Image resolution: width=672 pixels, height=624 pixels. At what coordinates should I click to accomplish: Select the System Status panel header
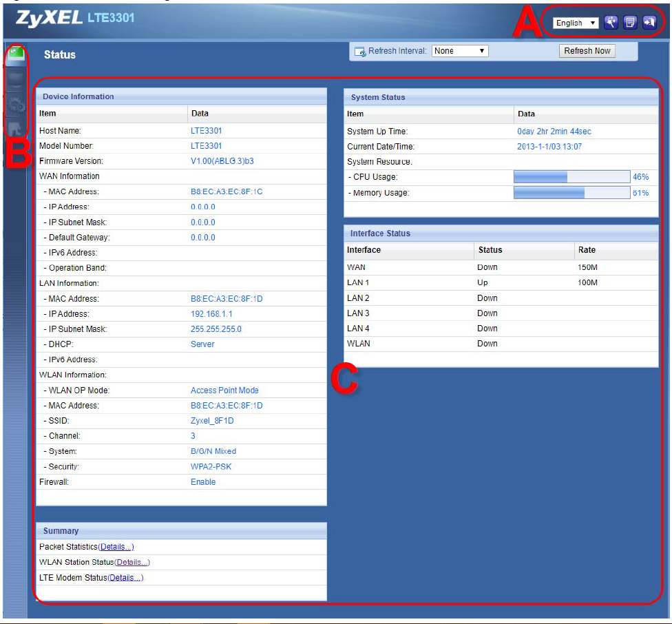tap(501, 97)
